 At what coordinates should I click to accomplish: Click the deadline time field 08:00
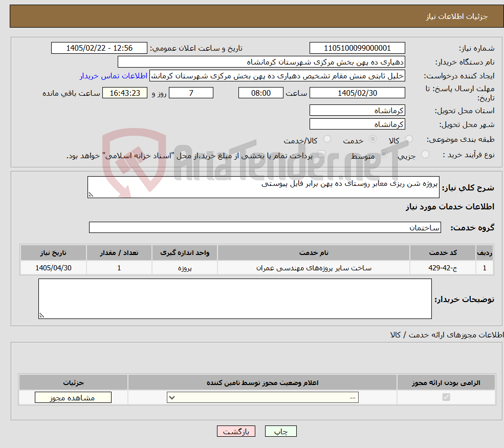260,93
